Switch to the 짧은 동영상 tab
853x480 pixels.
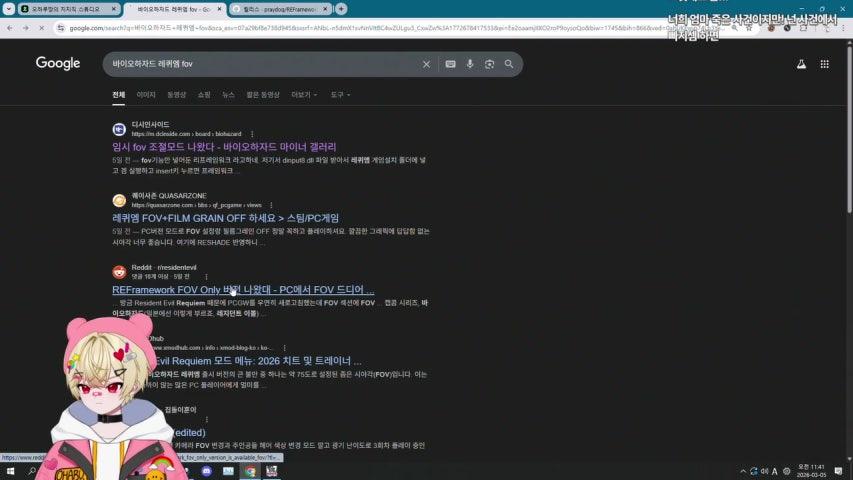click(263, 95)
